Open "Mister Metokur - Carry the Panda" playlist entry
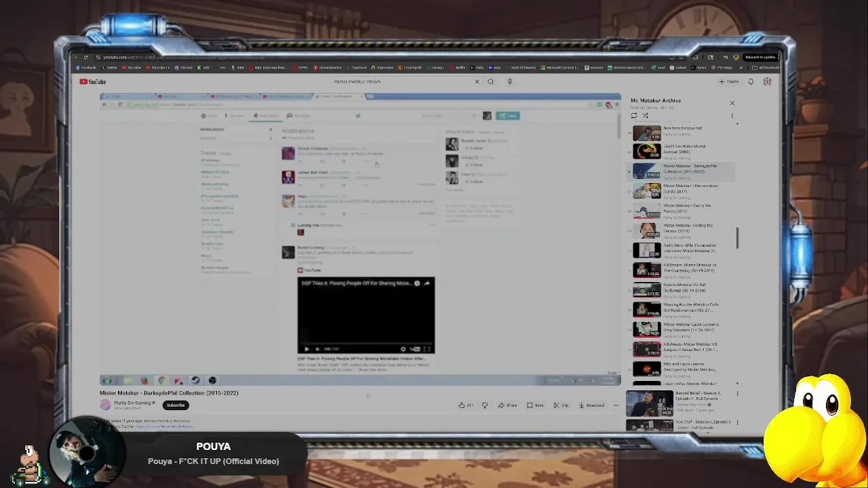This screenshot has height=488, width=868. pyautogui.click(x=681, y=210)
